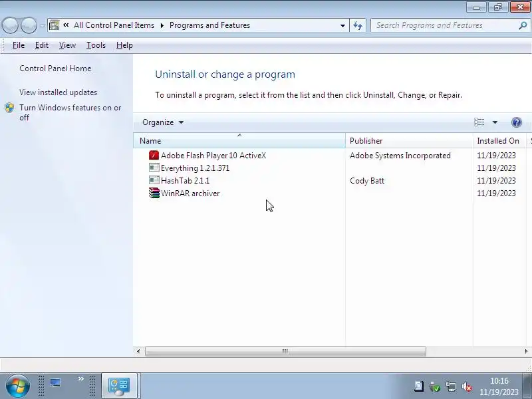Click the WinRAR archiver books icon
Viewport: 532px width, 399px height.
(x=154, y=193)
